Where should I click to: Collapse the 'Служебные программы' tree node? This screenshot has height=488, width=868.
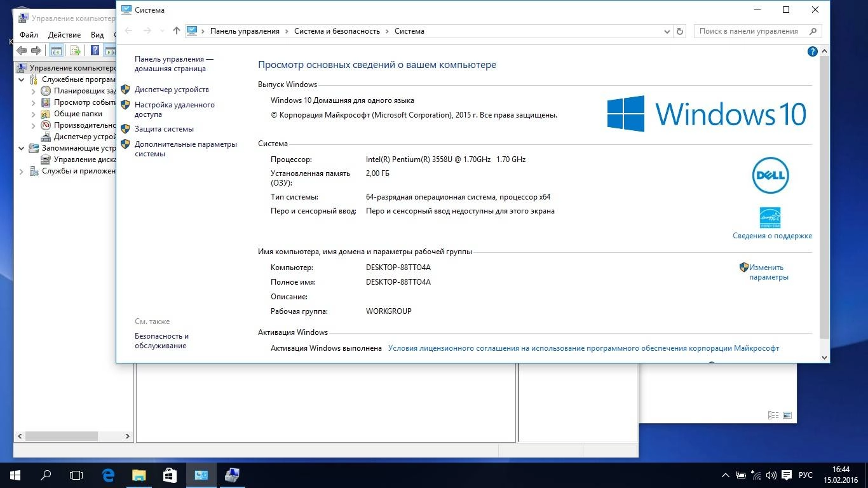(x=22, y=79)
